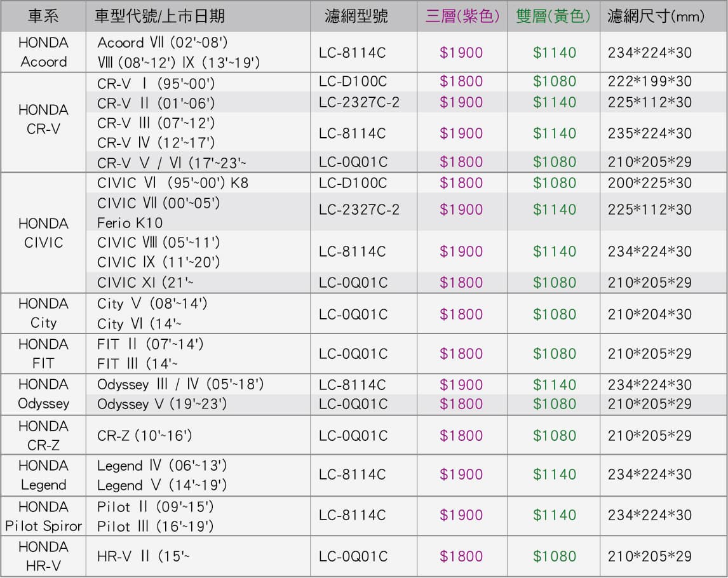Viewport: 728px width, 578px height.
Task: Click the Ferio K10 entry
Action: click(130, 224)
